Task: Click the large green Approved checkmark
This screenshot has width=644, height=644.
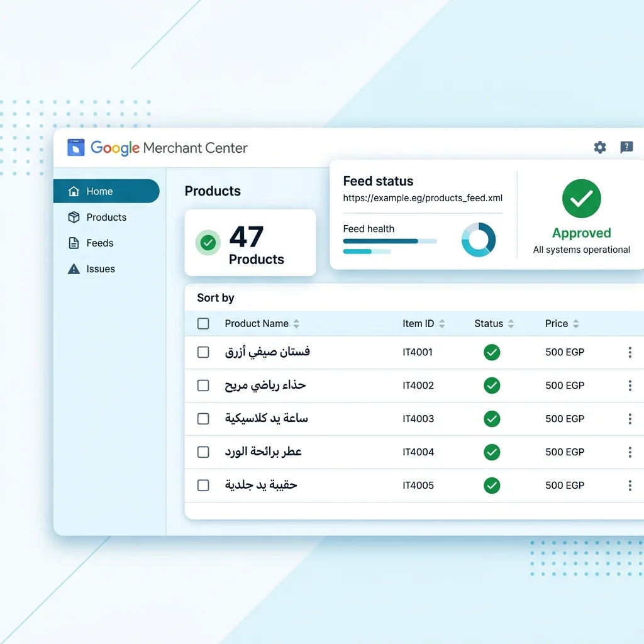Action: click(x=582, y=198)
